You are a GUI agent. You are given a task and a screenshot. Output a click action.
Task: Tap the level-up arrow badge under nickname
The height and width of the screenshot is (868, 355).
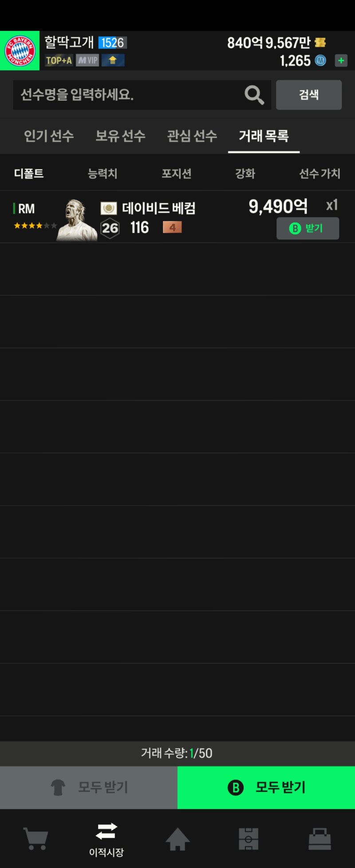pos(113,60)
